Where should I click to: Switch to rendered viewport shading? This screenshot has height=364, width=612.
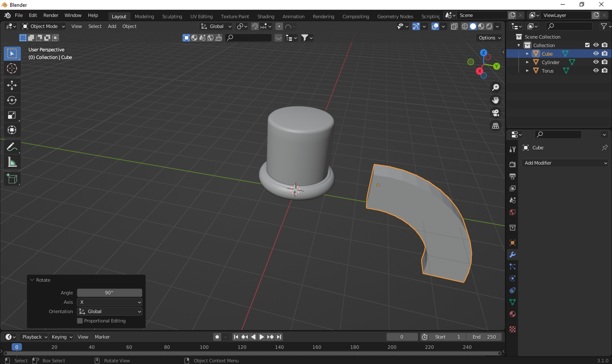[x=489, y=26]
